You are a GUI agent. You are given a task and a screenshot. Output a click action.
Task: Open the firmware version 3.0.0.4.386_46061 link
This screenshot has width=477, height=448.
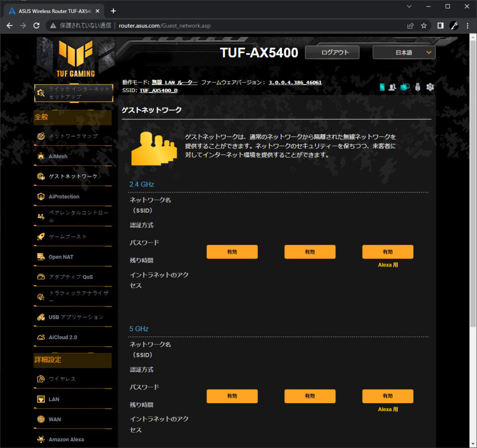(295, 82)
